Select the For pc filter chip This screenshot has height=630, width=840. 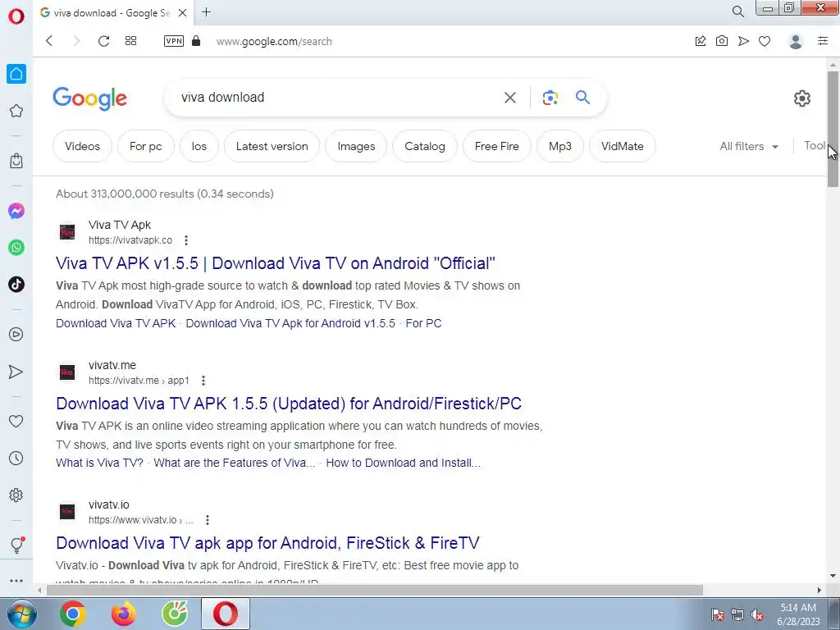point(146,146)
